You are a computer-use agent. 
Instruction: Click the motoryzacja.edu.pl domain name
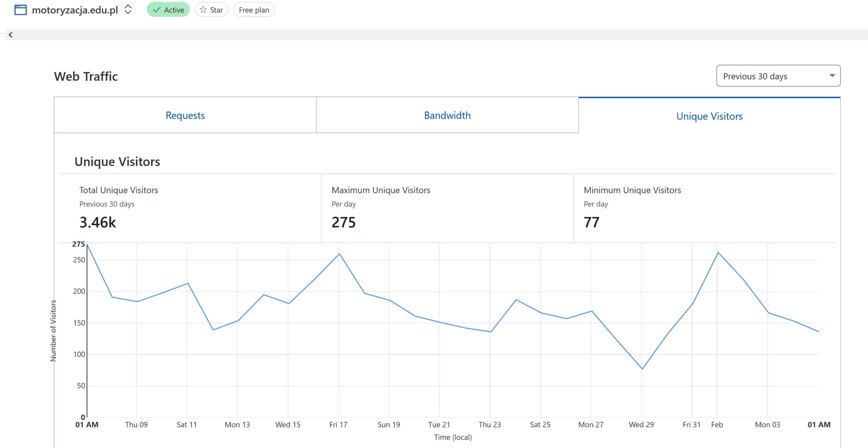pyautogui.click(x=75, y=10)
